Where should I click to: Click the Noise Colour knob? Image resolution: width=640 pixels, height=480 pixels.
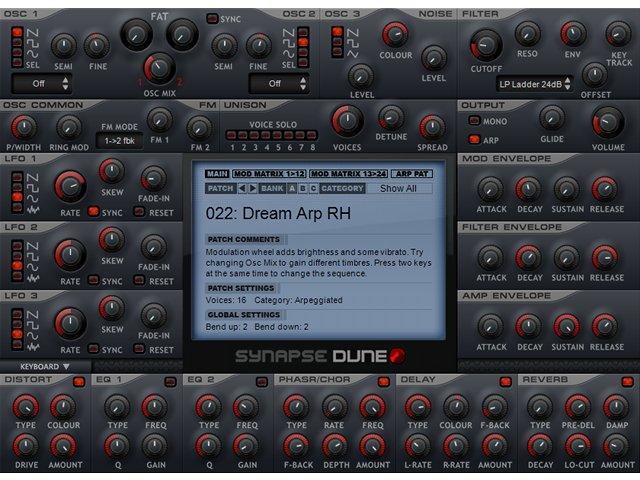click(x=395, y=34)
